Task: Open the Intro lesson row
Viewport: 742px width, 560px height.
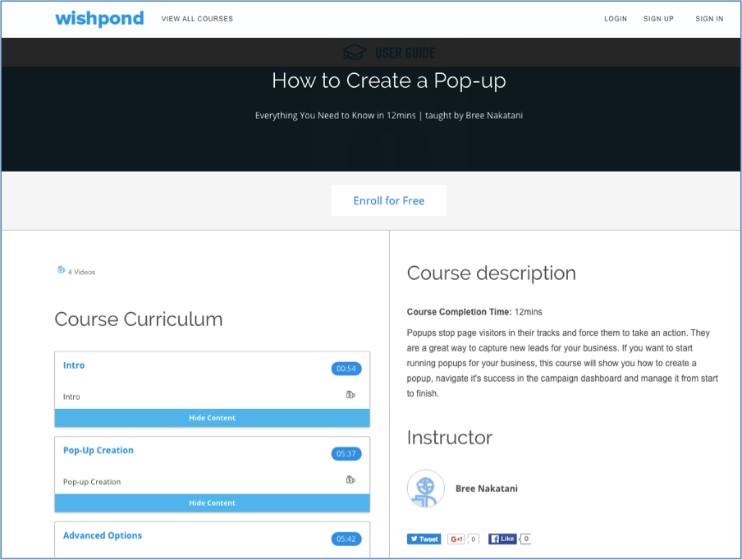Action: point(212,397)
